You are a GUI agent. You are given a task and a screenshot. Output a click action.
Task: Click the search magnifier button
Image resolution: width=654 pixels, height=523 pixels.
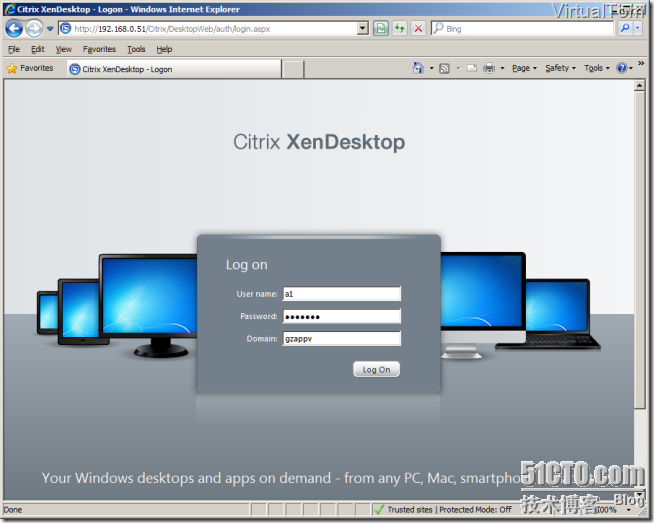625,28
